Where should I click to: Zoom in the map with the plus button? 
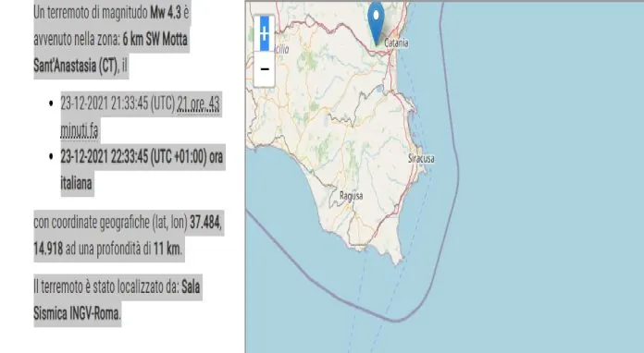[264, 33]
